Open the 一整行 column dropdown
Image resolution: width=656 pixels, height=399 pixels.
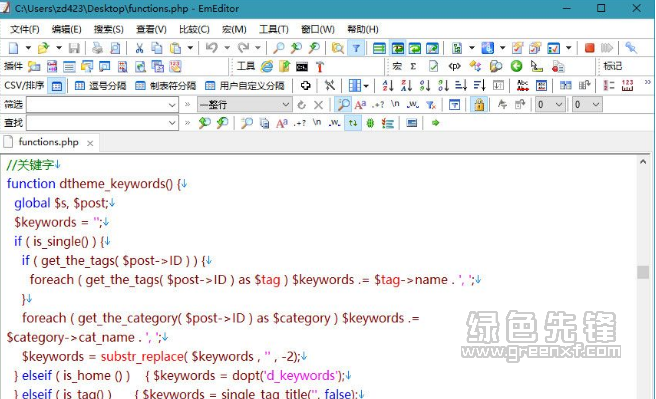point(286,104)
